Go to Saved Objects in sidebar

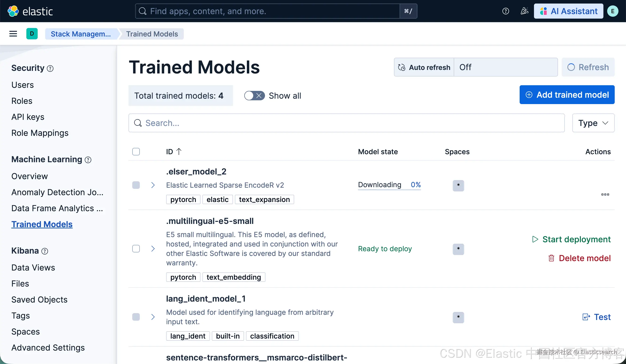pos(39,300)
